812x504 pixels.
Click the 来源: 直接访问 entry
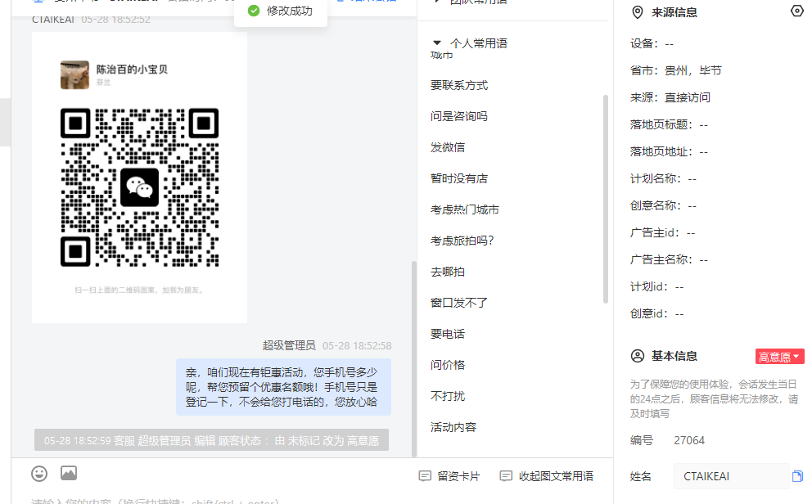point(670,97)
